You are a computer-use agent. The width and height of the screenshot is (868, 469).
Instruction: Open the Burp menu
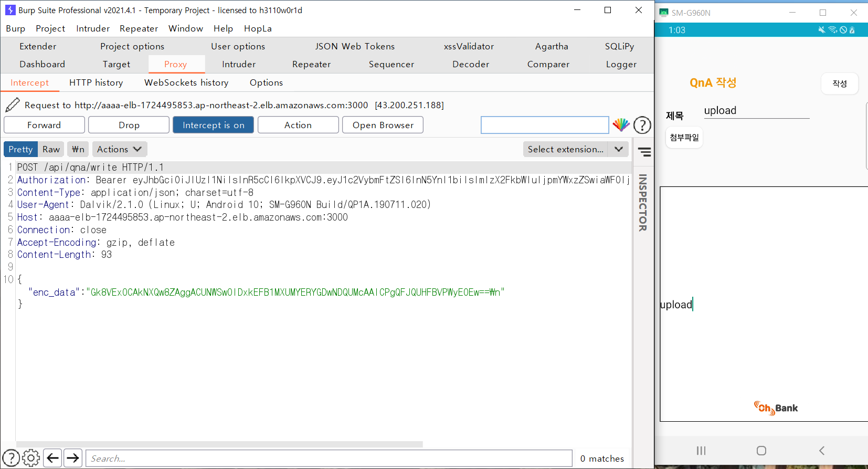pos(15,28)
